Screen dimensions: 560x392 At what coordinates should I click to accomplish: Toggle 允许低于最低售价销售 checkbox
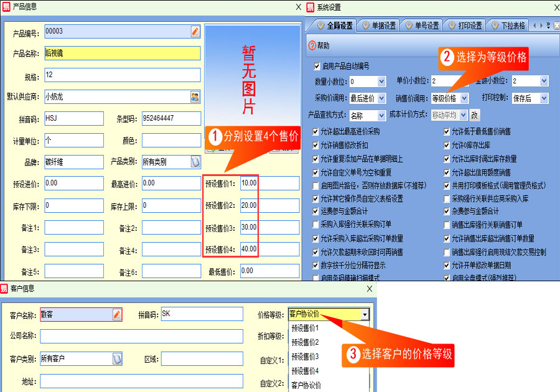click(x=447, y=132)
